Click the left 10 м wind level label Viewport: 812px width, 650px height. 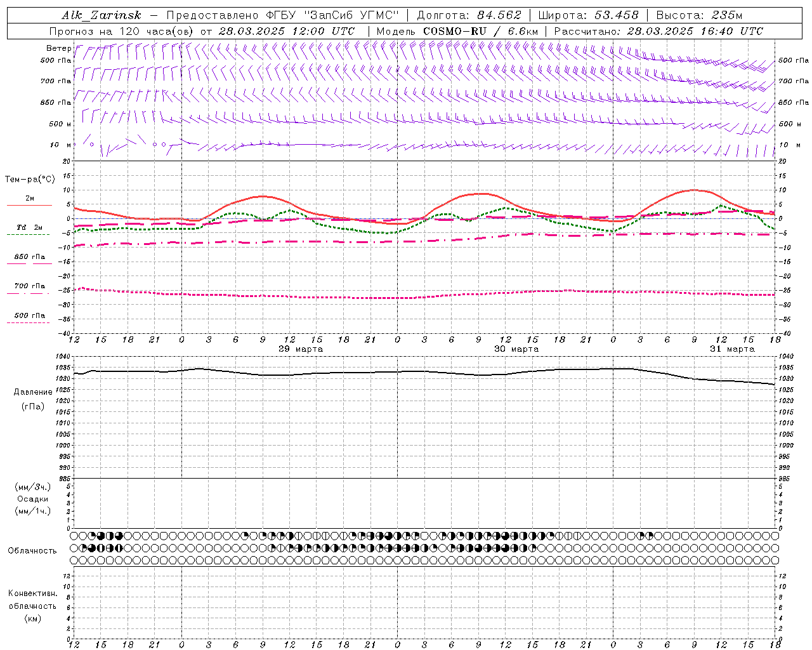coord(61,145)
